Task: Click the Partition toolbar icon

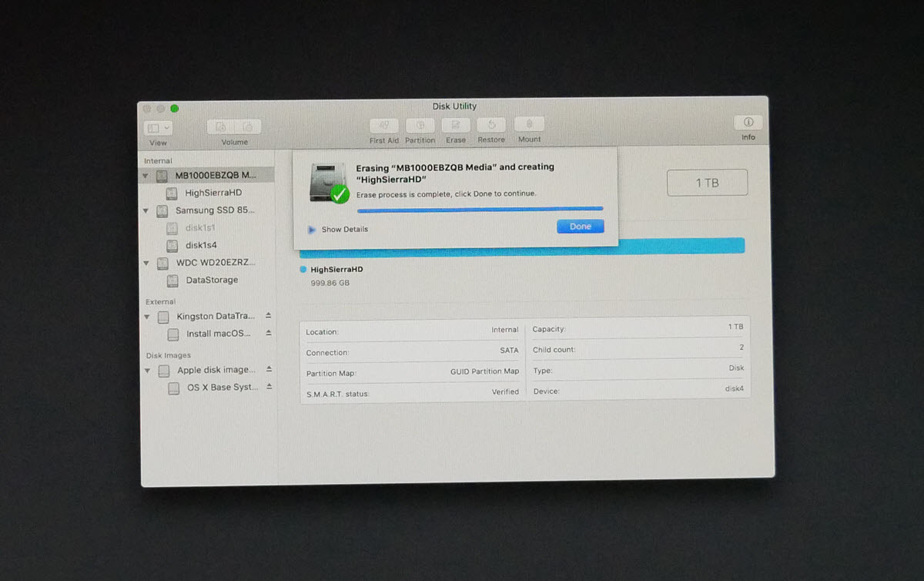Action: point(420,125)
